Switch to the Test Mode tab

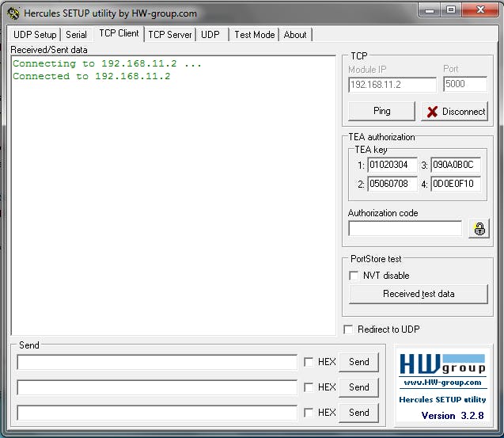[254, 35]
